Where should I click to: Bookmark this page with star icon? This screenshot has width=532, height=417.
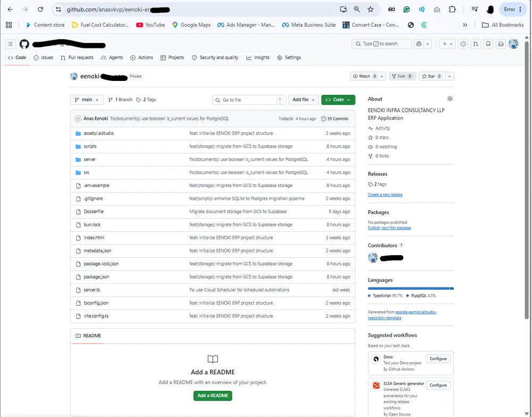[370, 10]
